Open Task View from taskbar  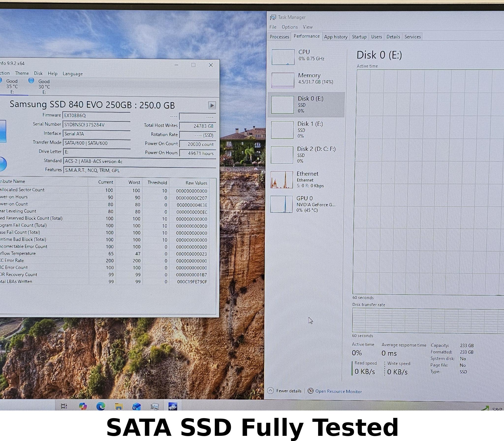point(64,406)
